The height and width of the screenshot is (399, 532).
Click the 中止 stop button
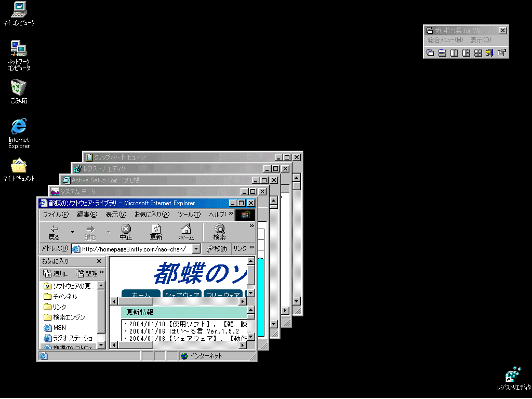[x=126, y=232]
